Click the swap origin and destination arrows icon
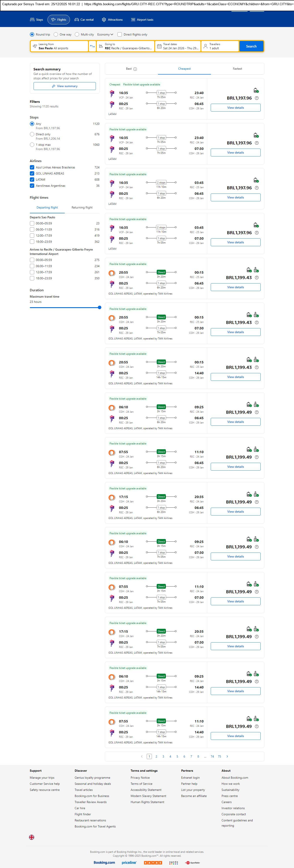This screenshot has height=868, width=294. [92, 46]
